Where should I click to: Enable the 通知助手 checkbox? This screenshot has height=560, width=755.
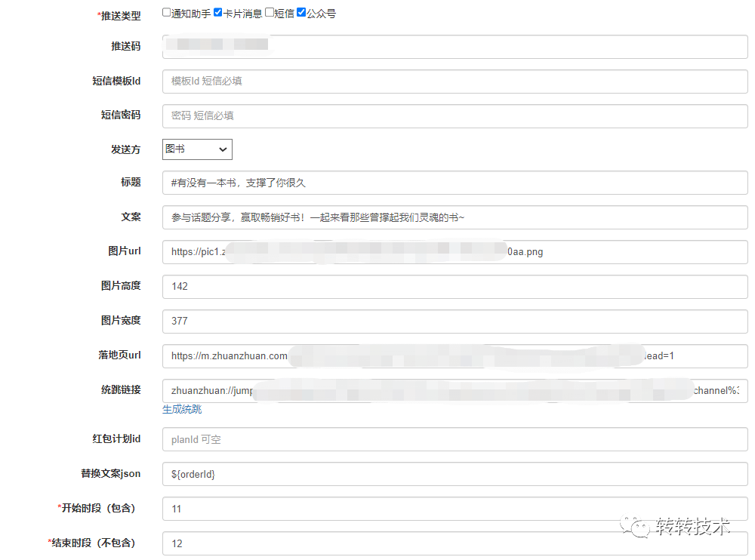167,13
